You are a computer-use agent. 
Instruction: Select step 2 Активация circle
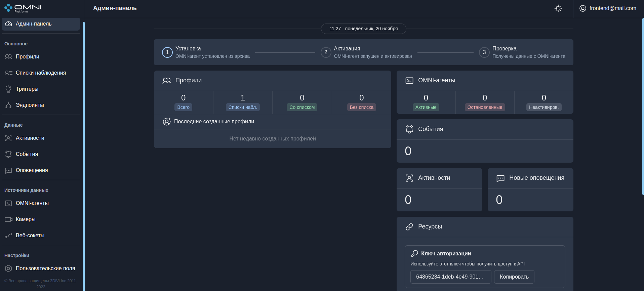pyautogui.click(x=326, y=52)
